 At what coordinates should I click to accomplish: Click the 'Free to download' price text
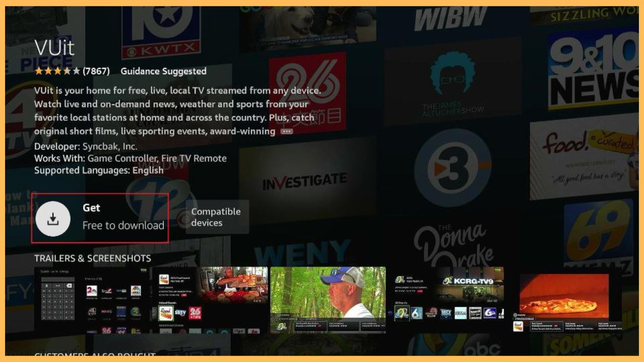coord(123,225)
